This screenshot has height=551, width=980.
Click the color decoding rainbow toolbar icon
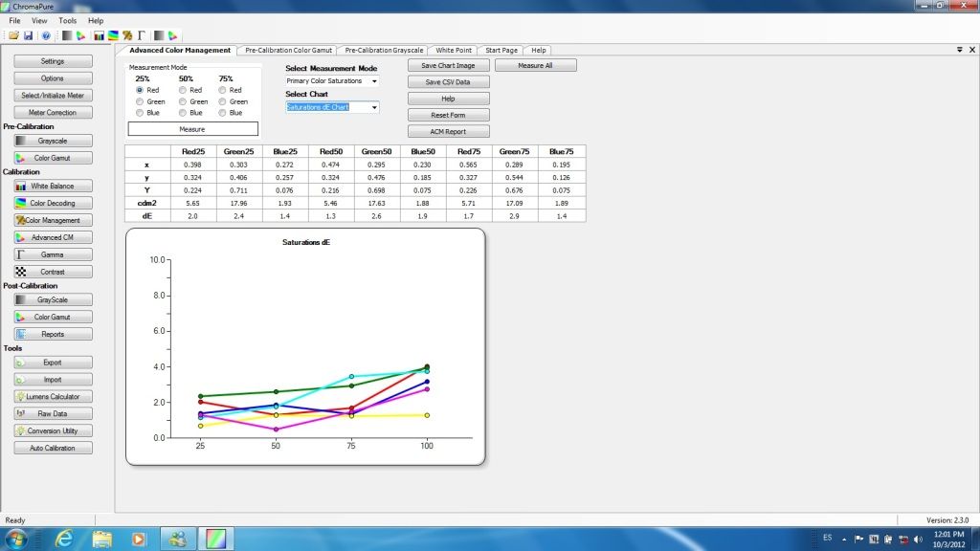point(113,35)
